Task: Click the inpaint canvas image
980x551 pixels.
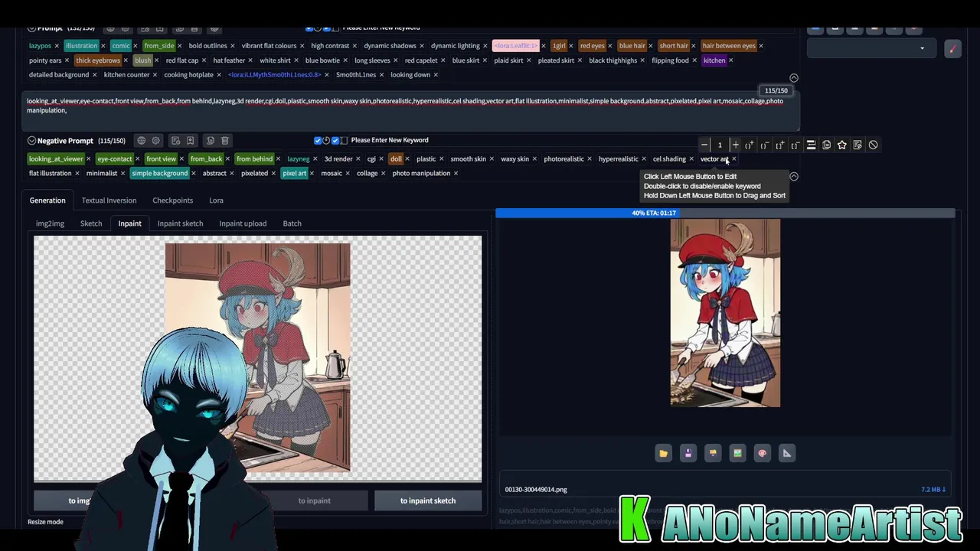Action: [x=257, y=358]
